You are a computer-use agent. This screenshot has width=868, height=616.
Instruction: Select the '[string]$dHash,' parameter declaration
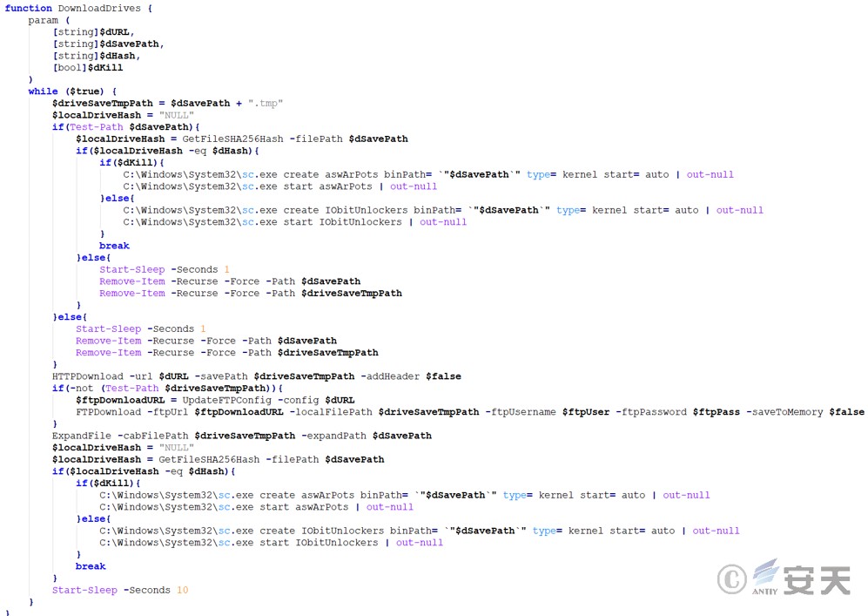(x=97, y=56)
